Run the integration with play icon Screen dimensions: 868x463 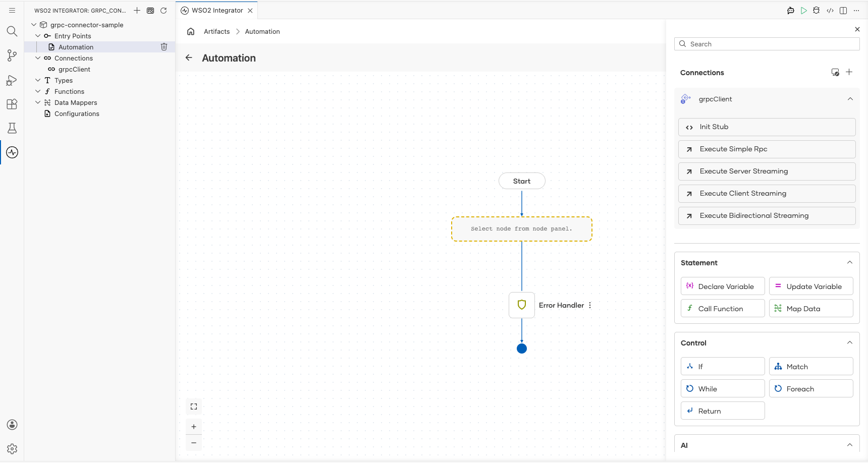tap(804, 10)
